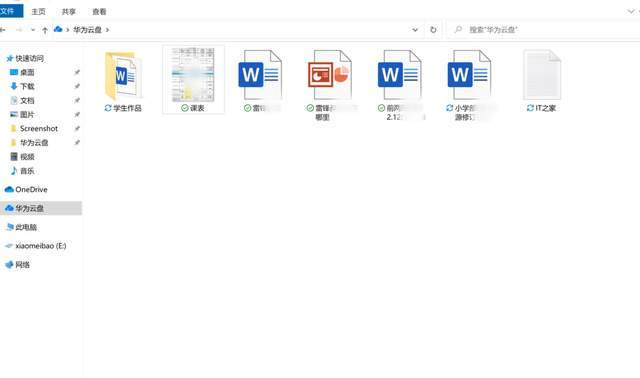Click 华为云盘 in the address breadcrumb

pyautogui.click(x=87, y=30)
